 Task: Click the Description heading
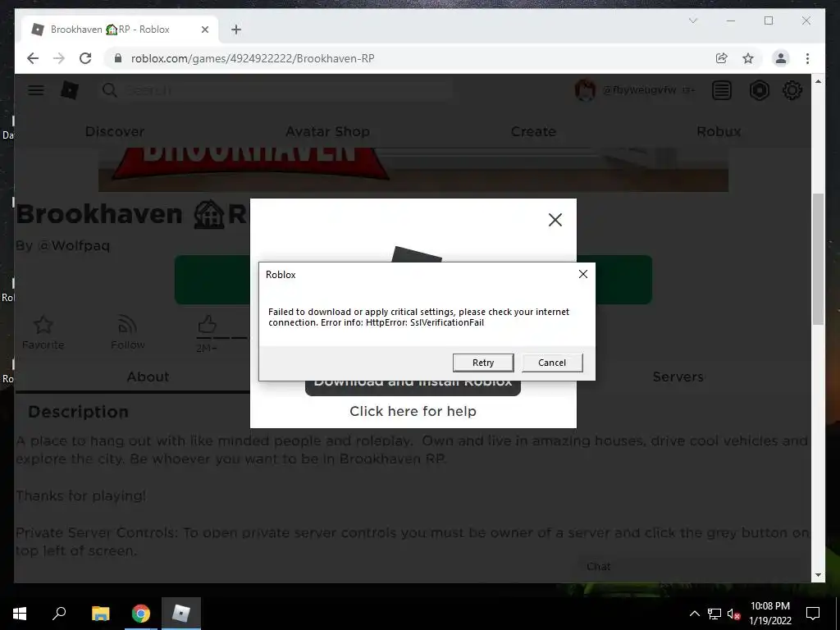coord(78,412)
